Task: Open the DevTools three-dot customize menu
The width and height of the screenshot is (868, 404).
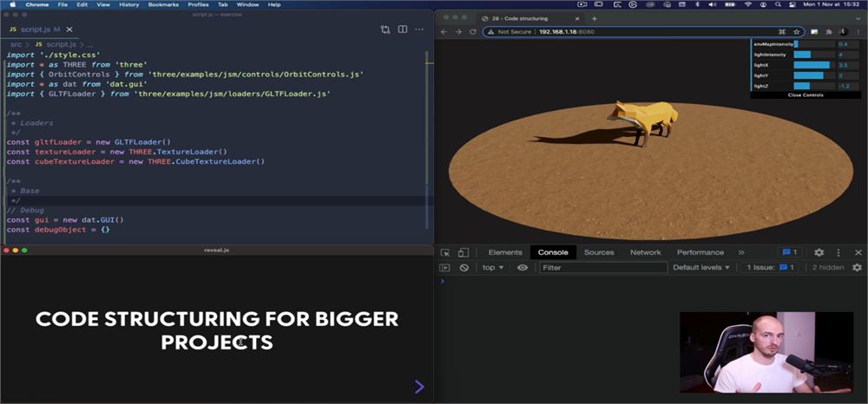Action: [x=838, y=252]
